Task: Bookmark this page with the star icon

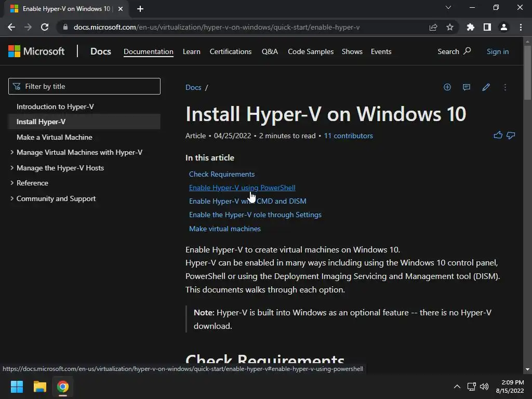Action: tap(450, 27)
